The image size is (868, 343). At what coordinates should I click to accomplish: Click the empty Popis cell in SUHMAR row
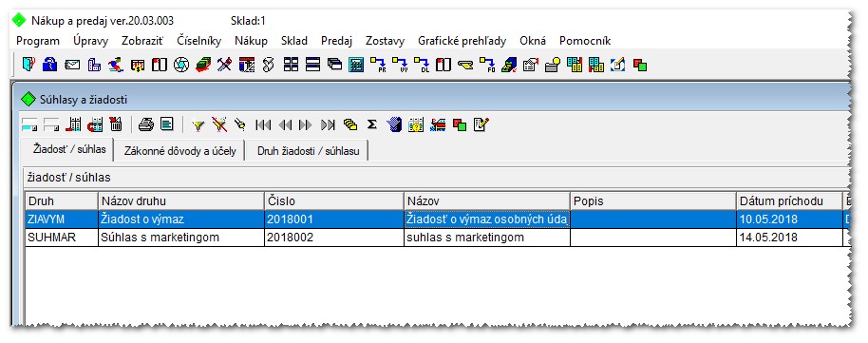[653, 238]
